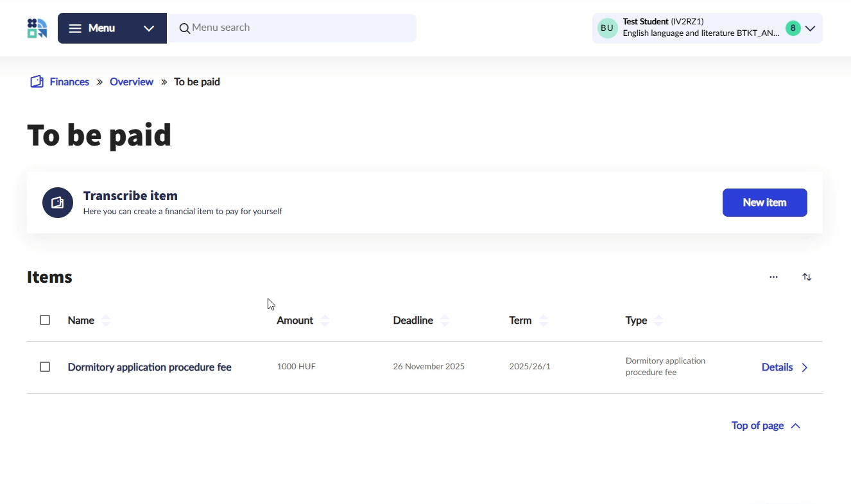
Task: Sort items by Term column arrows
Action: pyautogui.click(x=544, y=321)
